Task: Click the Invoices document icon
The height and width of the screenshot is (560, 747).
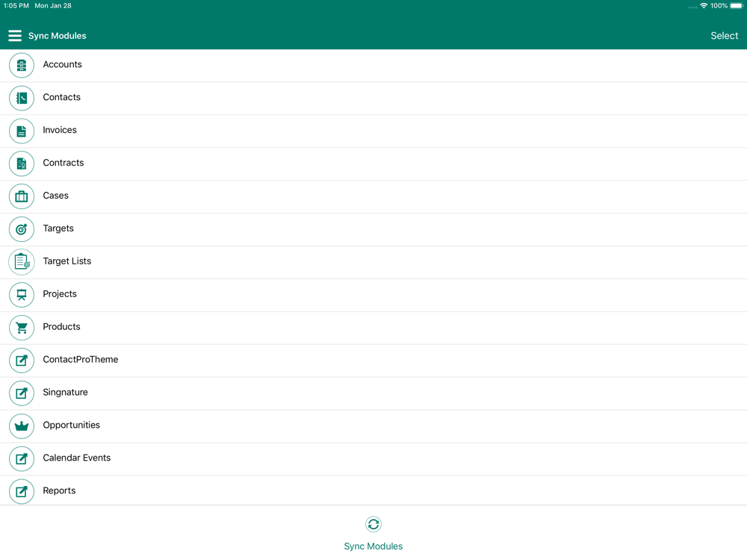Action: pos(22,131)
